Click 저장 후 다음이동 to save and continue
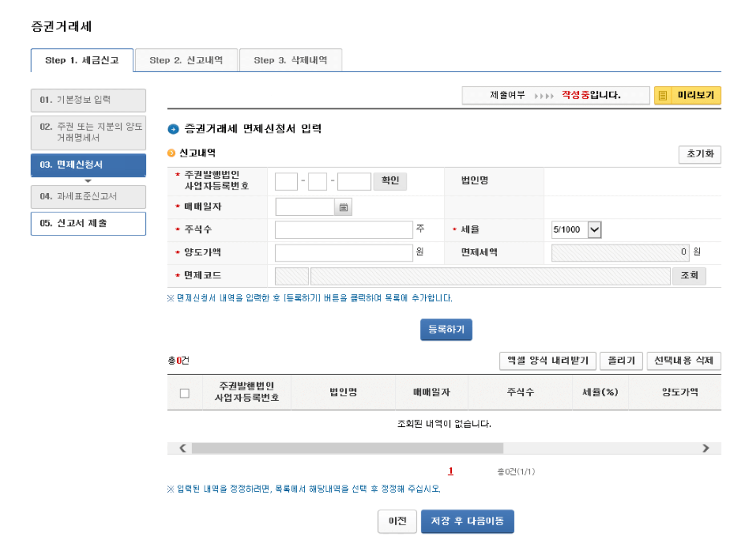The height and width of the screenshot is (558, 756). (467, 521)
